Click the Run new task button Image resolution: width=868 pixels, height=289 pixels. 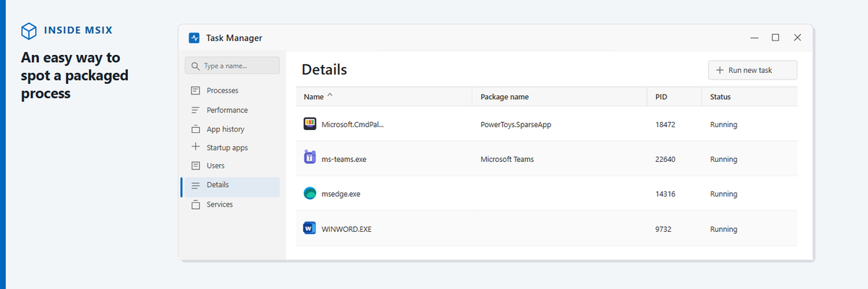click(752, 70)
